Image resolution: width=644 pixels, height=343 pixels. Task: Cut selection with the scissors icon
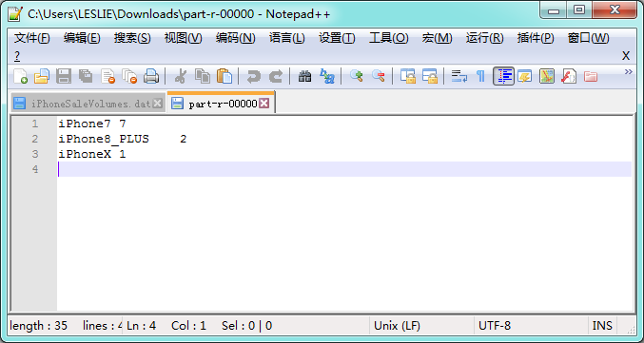180,77
